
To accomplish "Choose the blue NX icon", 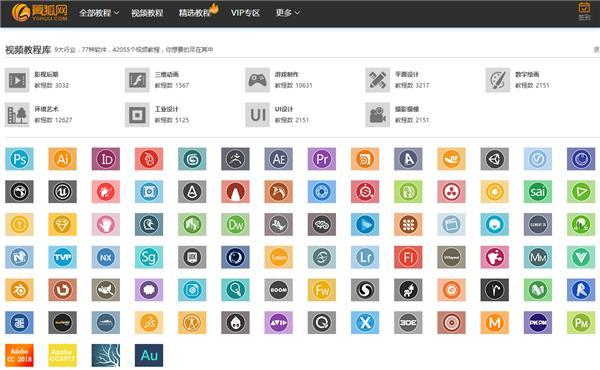I will tap(106, 257).
